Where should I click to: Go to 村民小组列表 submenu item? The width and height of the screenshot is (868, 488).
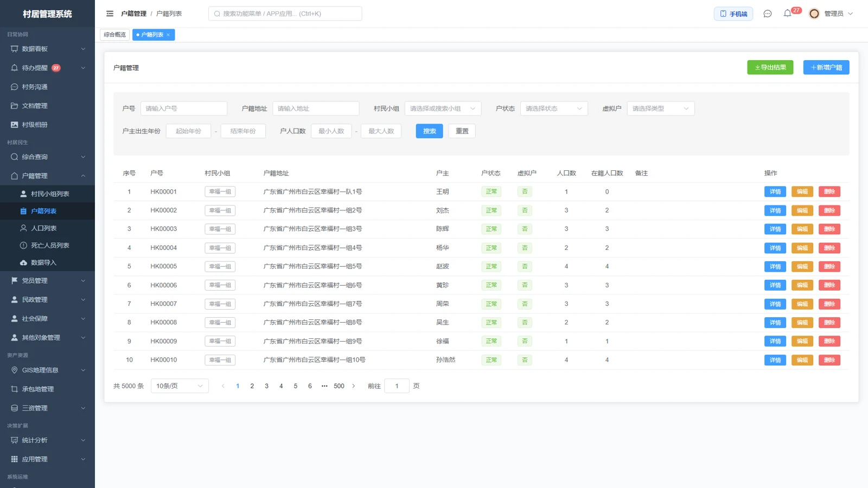[47, 194]
